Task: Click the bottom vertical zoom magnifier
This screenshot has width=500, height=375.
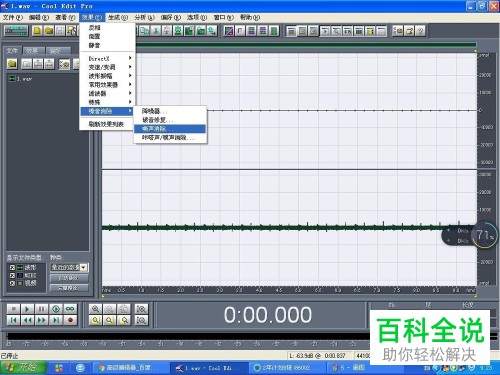Action: pos(141,320)
